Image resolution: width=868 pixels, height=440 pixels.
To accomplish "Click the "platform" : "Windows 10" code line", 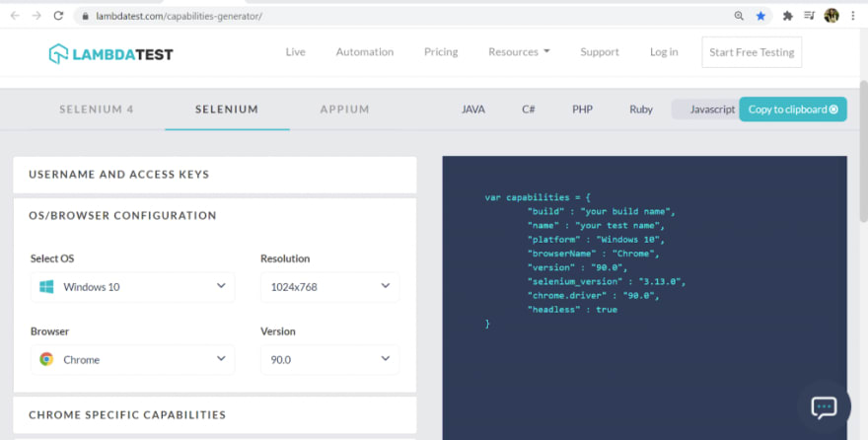I will point(596,240).
